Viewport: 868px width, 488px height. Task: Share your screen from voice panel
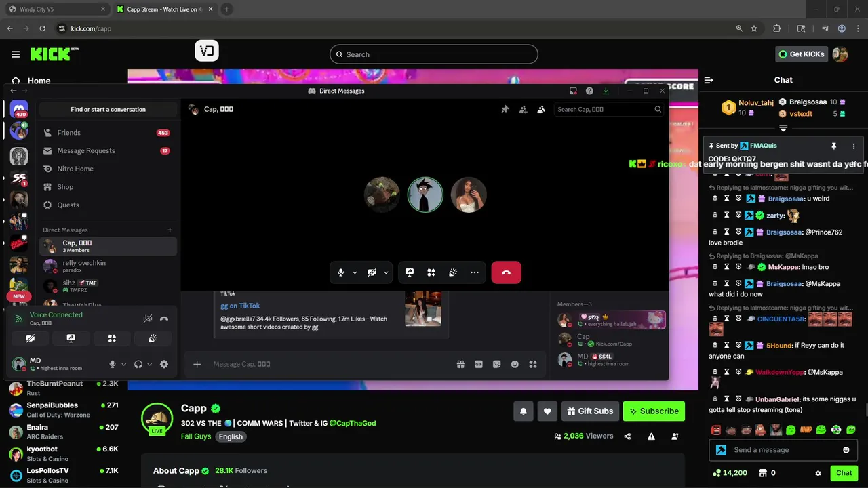(71, 338)
